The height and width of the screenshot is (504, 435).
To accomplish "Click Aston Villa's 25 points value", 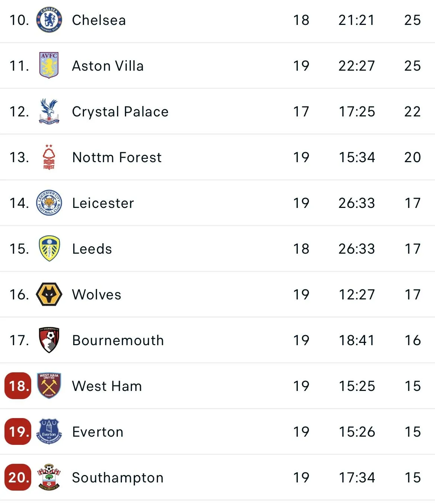I will pyautogui.click(x=412, y=66).
